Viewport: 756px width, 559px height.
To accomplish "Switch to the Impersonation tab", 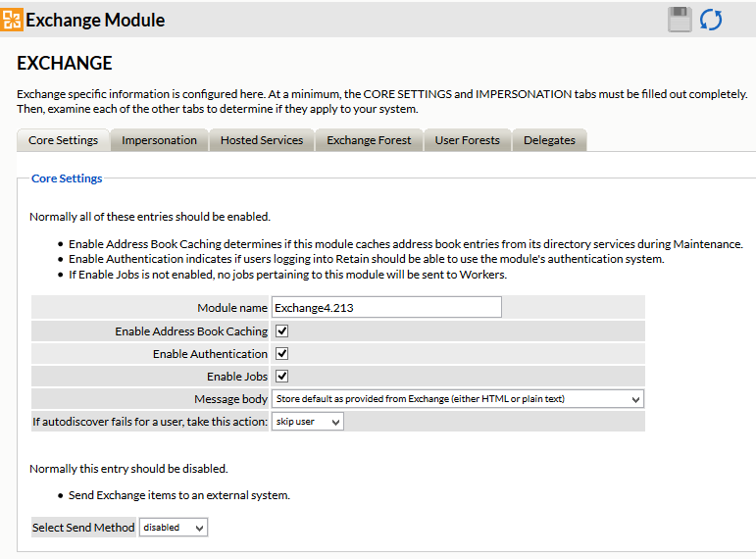I will click(159, 140).
